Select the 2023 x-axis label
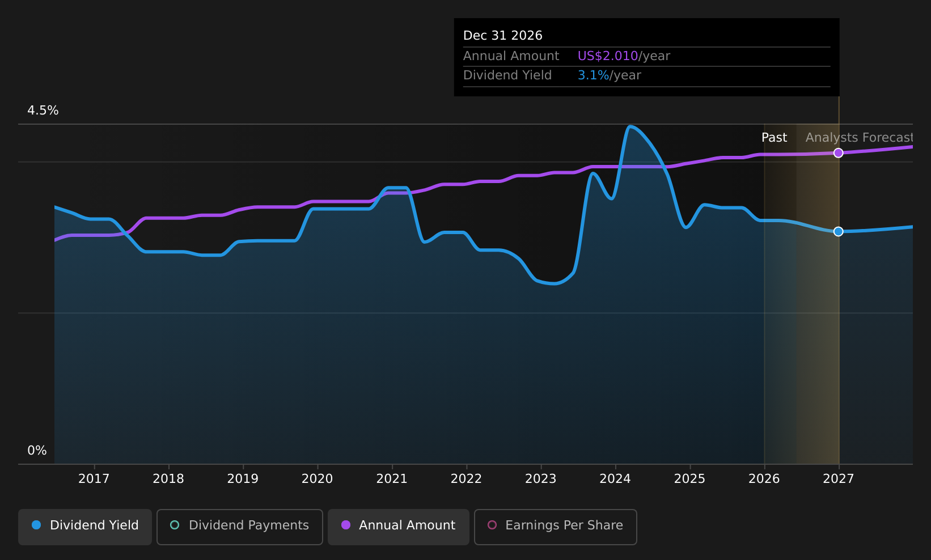Screen dimensions: 931x560 point(541,479)
